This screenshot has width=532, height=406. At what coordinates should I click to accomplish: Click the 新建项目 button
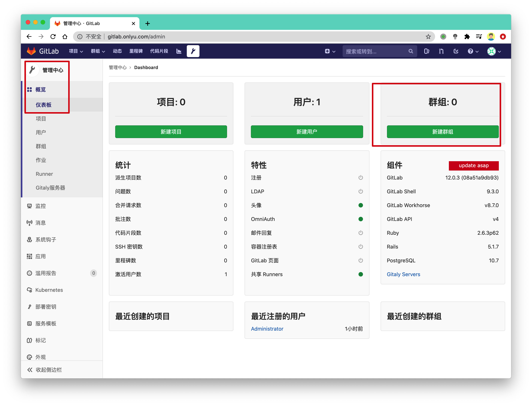tap(171, 132)
